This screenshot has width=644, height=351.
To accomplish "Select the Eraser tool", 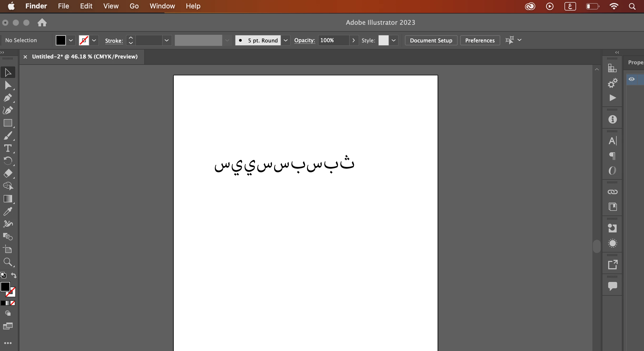I will pyautogui.click(x=8, y=174).
